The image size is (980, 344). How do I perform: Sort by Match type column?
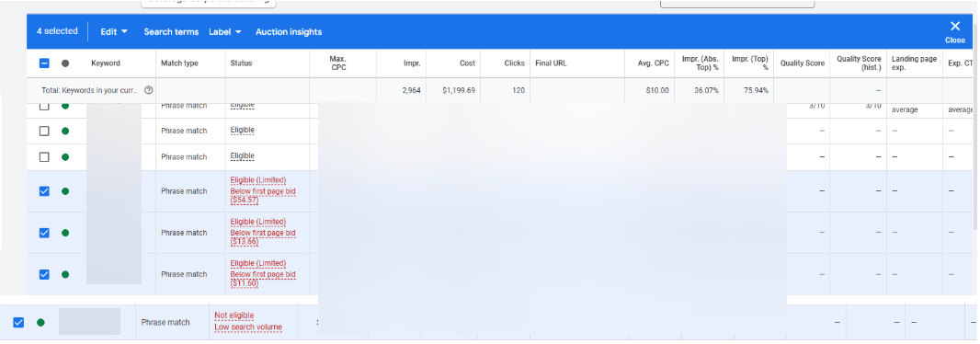coord(179,63)
